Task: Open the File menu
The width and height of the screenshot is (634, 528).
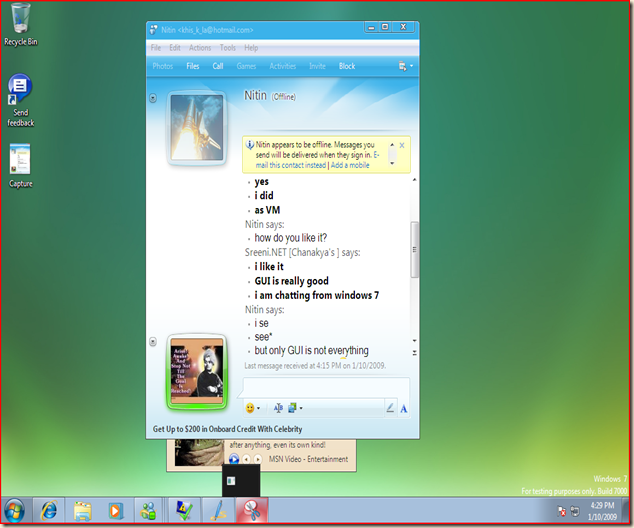Action: point(156,48)
